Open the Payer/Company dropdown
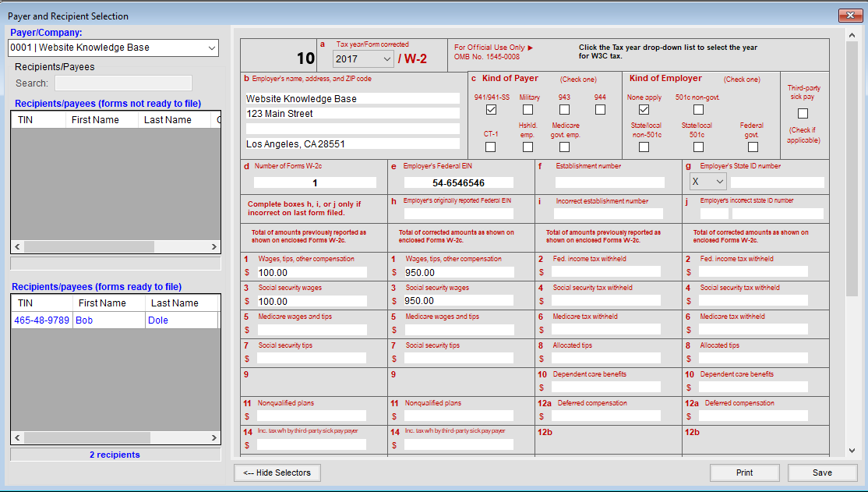Viewport: 868px width, 492px height. (114, 48)
